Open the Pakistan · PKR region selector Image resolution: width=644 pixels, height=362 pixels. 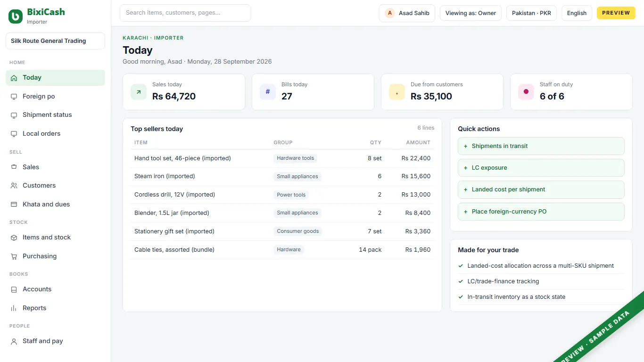click(531, 13)
